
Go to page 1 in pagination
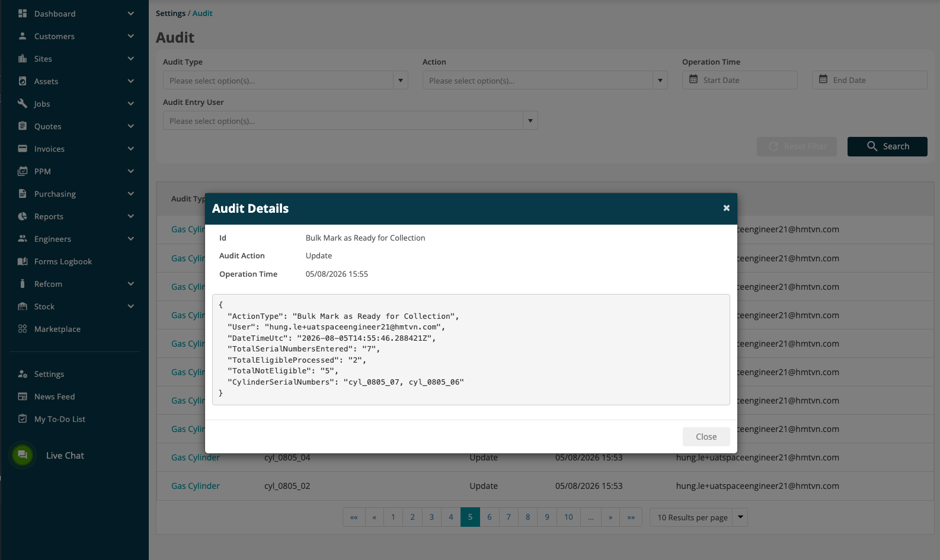[393, 517]
